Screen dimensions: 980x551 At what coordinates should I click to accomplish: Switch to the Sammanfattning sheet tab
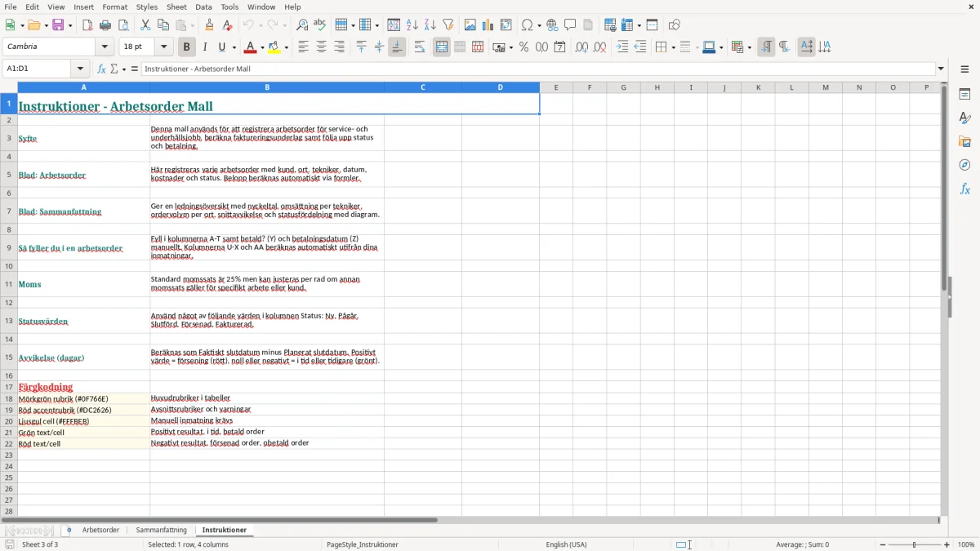(x=162, y=531)
